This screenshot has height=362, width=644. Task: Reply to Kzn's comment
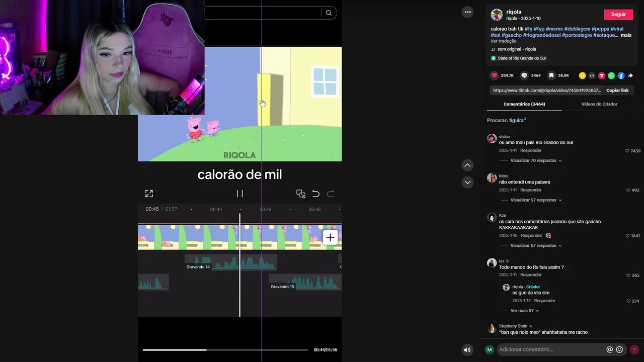coord(532,236)
